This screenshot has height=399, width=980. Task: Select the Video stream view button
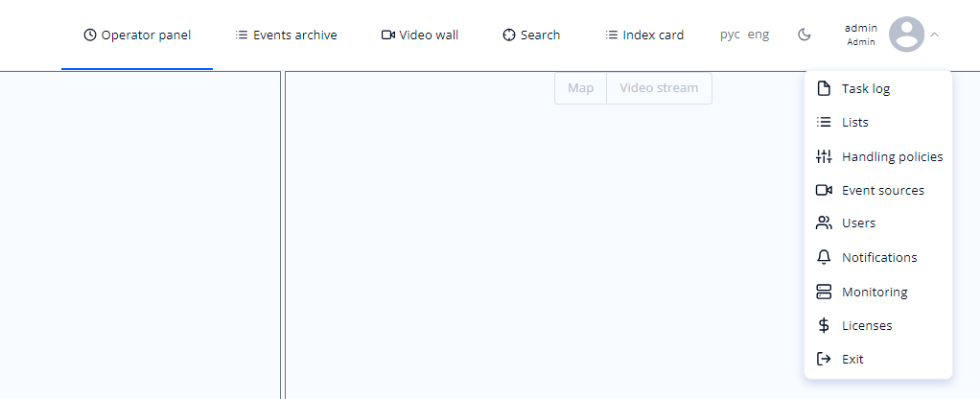[x=659, y=88]
